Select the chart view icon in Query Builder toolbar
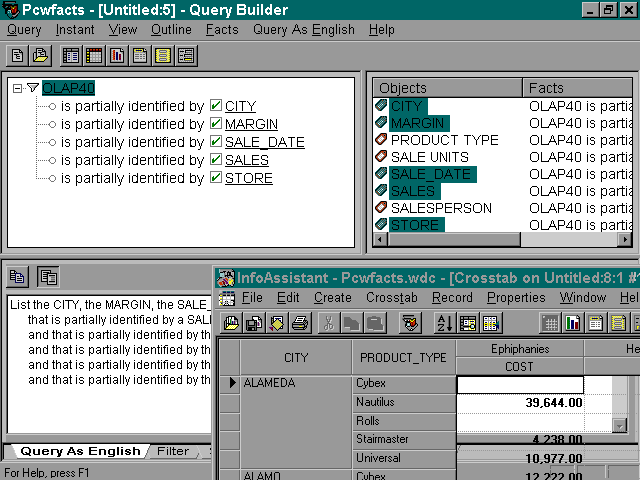 point(117,55)
